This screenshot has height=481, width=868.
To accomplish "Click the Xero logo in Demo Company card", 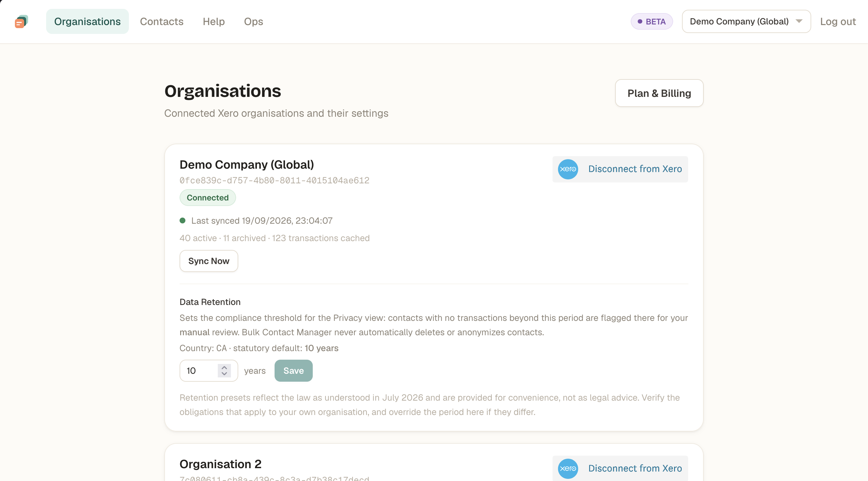I will click(x=568, y=169).
